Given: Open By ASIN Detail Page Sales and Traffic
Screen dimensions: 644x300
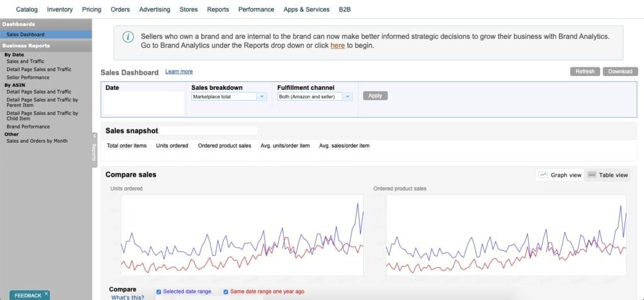Looking at the screenshot, I should pyautogui.click(x=39, y=92).
